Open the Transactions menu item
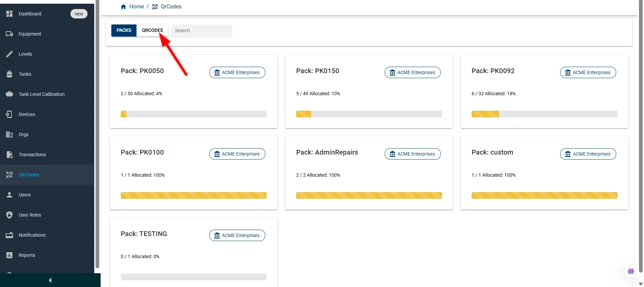Image resolution: width=644 pixels, height=287 pixels. 47,155
